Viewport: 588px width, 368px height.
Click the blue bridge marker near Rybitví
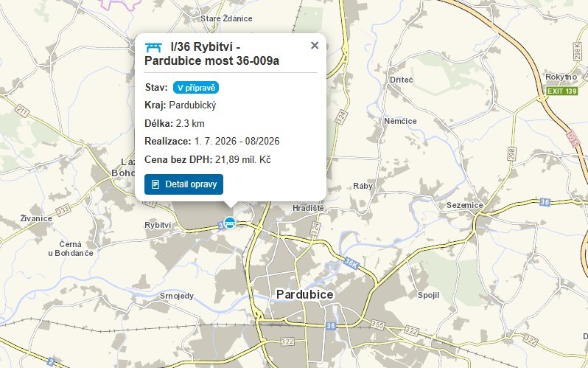point(229,222)
